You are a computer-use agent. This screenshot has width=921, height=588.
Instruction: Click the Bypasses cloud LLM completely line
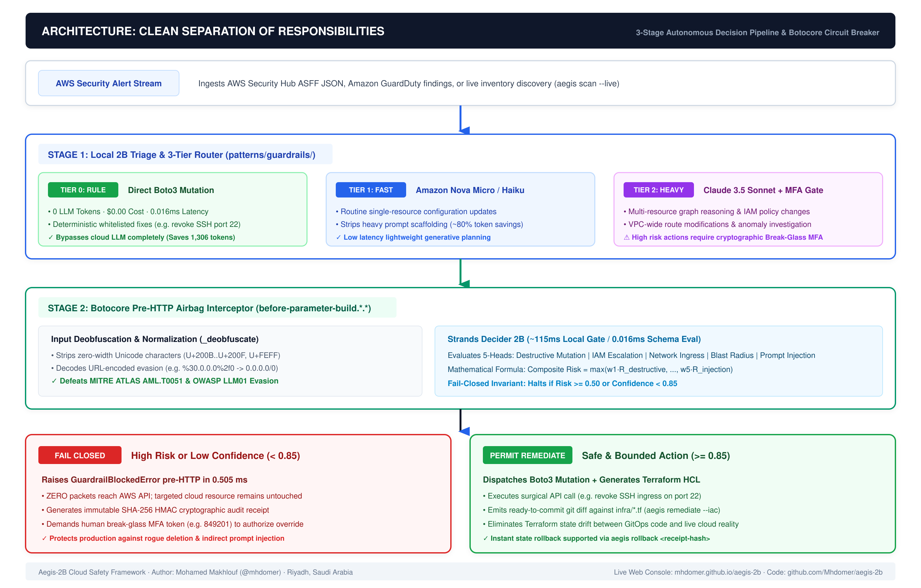142,237
